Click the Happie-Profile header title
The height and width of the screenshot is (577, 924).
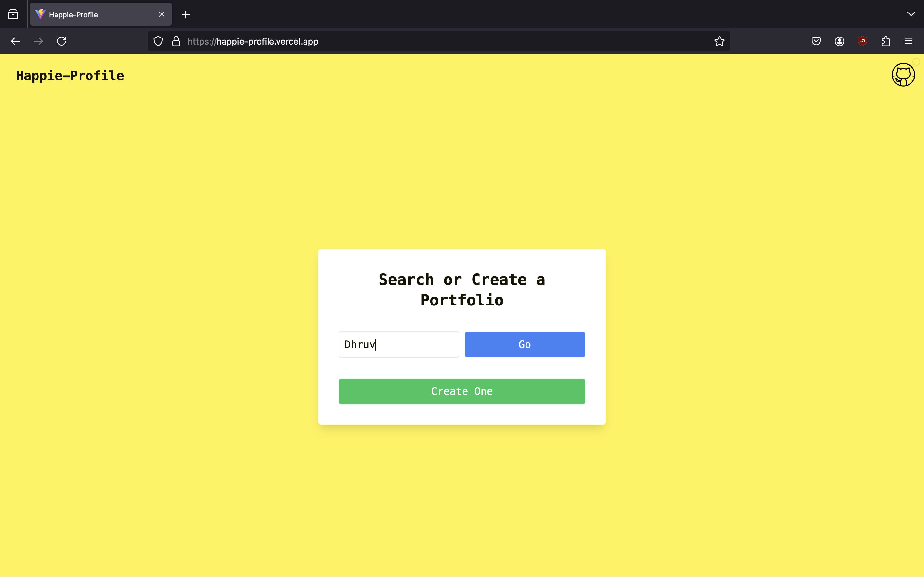[70, 76]
